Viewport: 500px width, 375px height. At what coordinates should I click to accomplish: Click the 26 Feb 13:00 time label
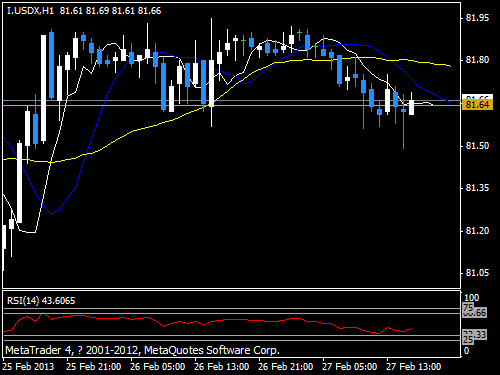point(222,367)
